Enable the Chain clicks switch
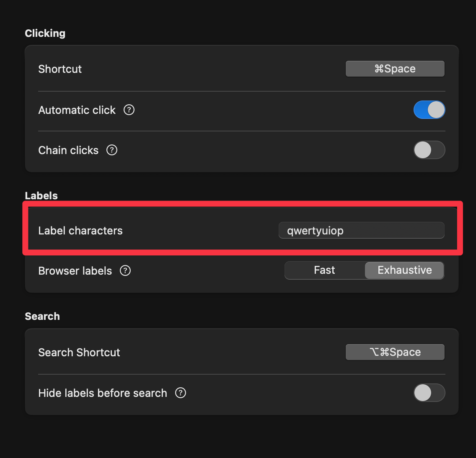 click(x=429, y=150)
